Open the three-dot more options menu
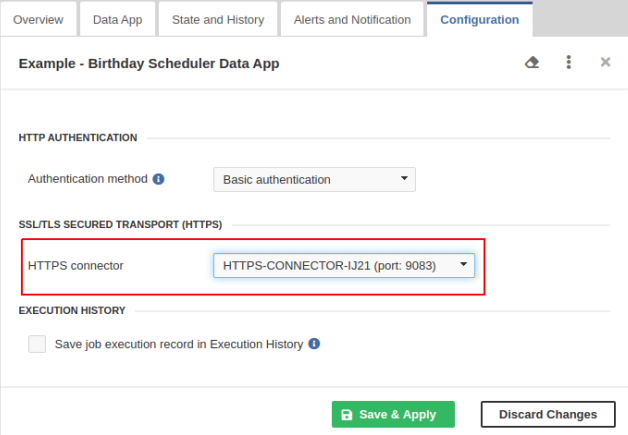Image resolution: width=628 pixels, height=435 pixels. point(568,62)
